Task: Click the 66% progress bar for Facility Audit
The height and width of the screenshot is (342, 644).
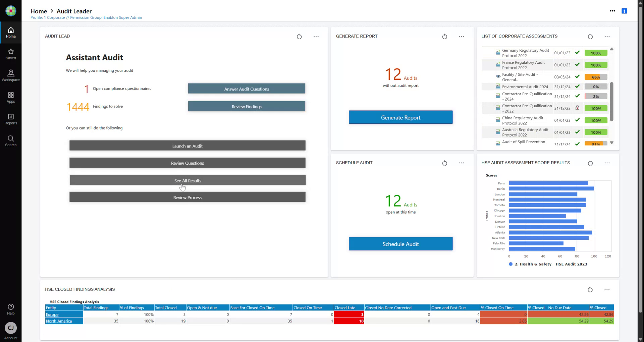Action: point(596,77)
